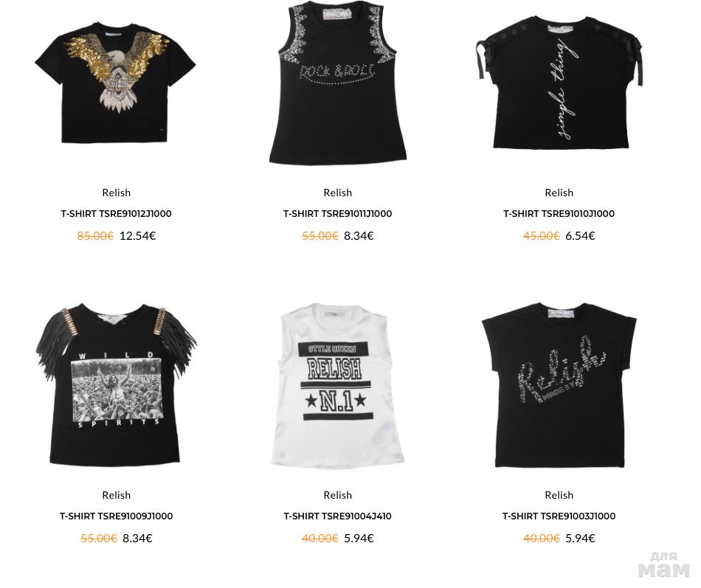This screenshot has height=588, width=701.
Task: Click the Relish brand above TSRE91012J1000
Action: 117,193
